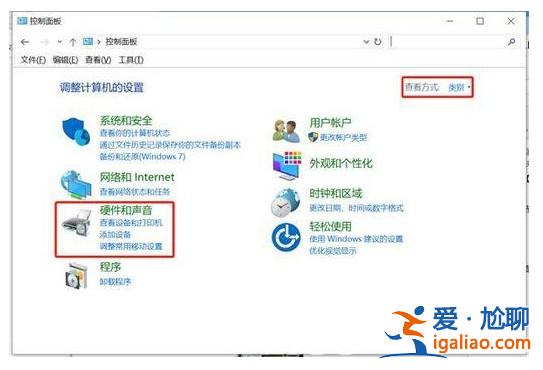Click the Control Panel title bar icon

pos(22,21)
